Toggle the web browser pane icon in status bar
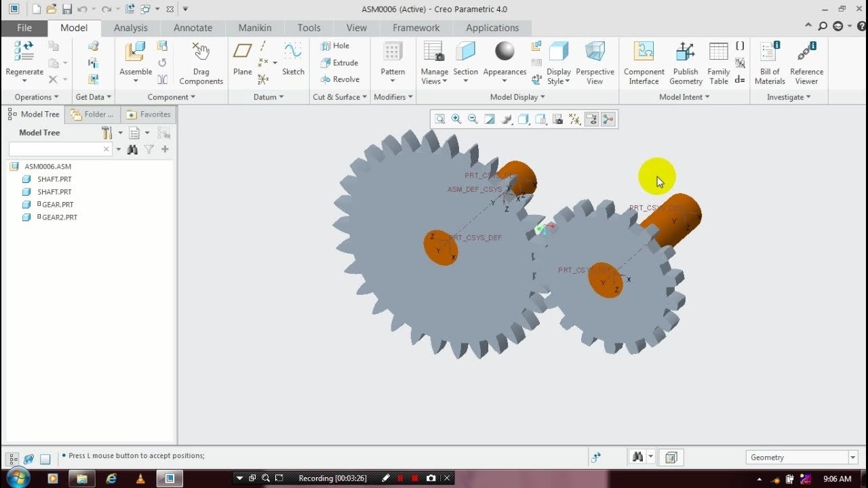 tap(29, 459)
